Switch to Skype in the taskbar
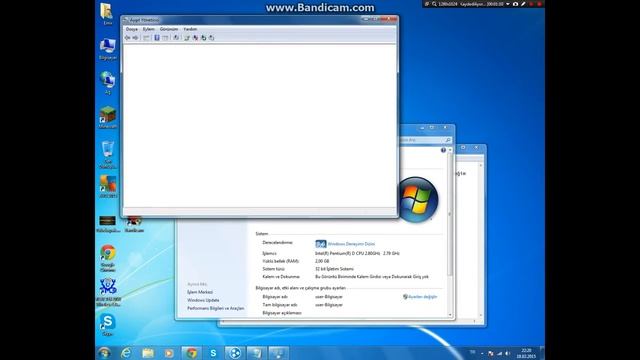 tap(213, 353)
